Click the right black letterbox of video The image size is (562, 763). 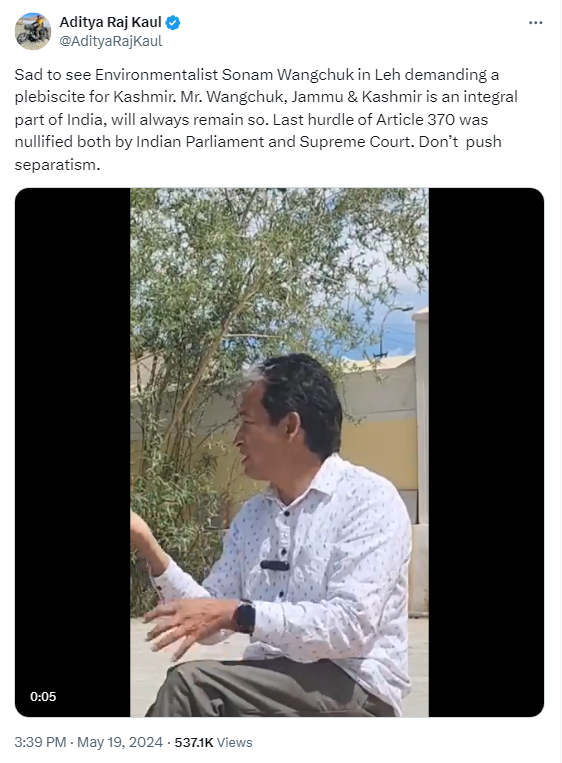coord(486,452)
